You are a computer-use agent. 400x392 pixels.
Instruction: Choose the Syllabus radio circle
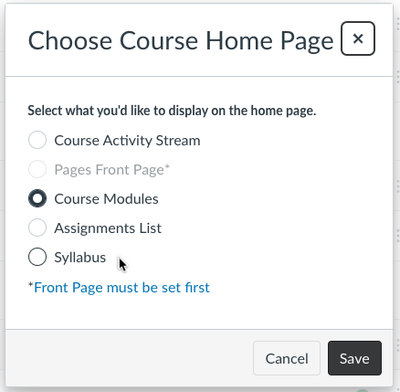coord(37,257)
